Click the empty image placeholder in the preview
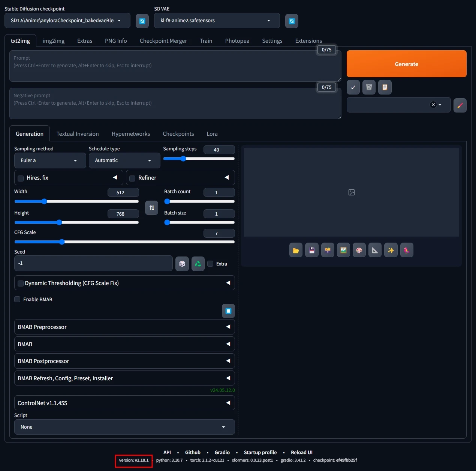476x471 pixels. [x=352, y=192]
